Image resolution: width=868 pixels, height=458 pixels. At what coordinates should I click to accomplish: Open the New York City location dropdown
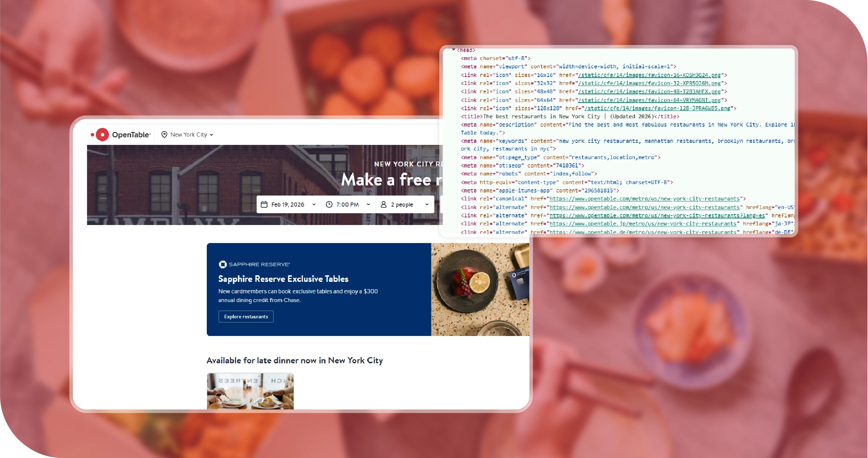point(191,135)
